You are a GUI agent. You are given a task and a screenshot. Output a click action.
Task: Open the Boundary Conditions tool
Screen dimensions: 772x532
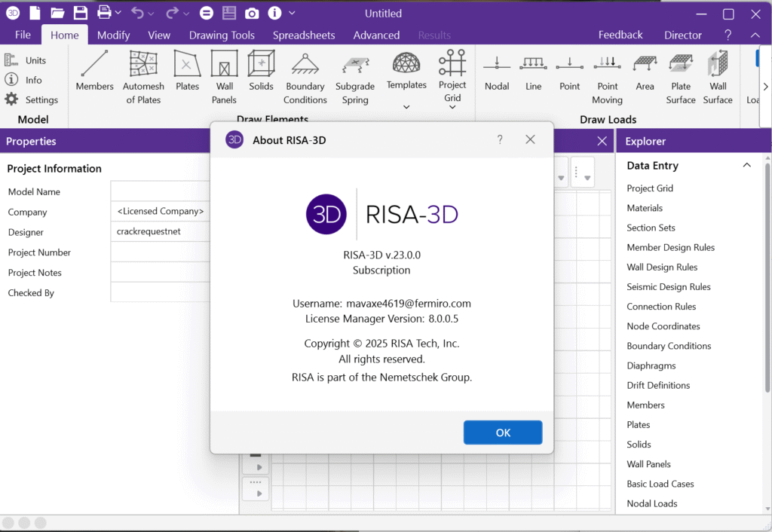(305, 78)
